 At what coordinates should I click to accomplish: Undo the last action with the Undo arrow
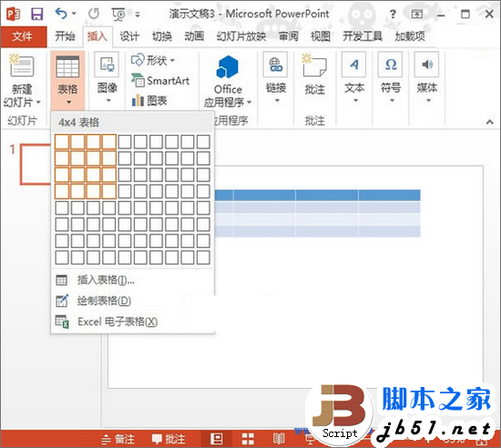pos(61,14)
